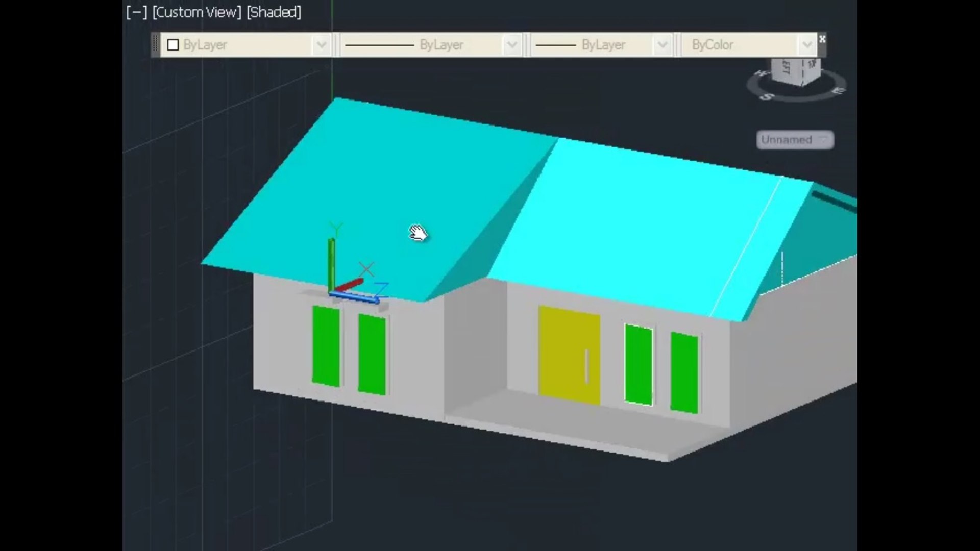
Task: Select the highlighted green window beside door
Action: (639, 365)
